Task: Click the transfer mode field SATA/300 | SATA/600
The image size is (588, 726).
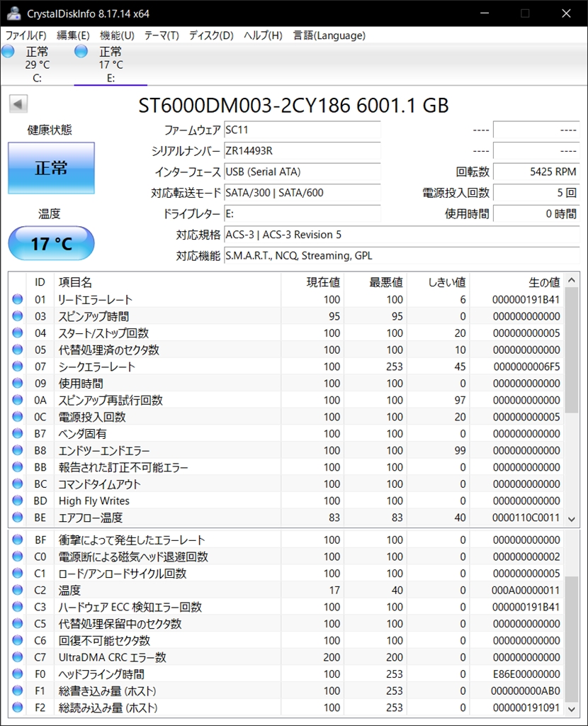Action: 302,193
